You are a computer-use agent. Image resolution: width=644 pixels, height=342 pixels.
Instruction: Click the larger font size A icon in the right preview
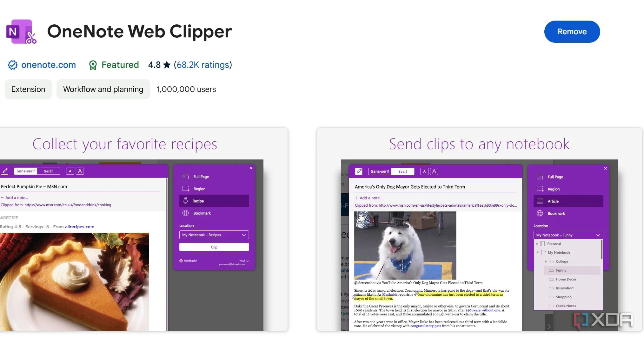point(434,171)
